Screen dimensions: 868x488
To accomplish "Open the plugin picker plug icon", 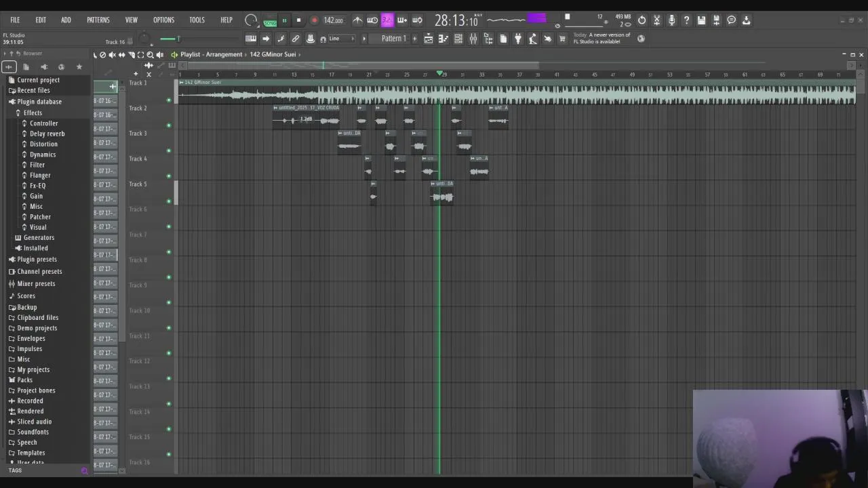I will click(518, 39).
